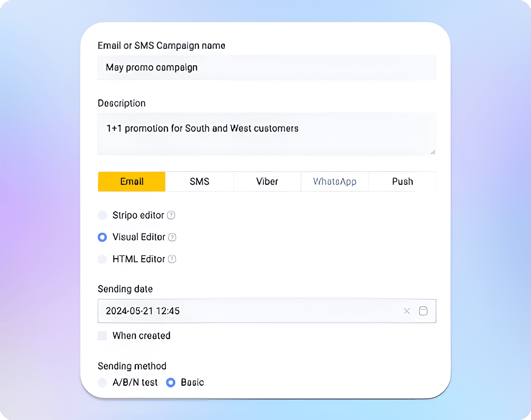Switch to the Email channel tab
531x420 pixels.
coord(132,181)
